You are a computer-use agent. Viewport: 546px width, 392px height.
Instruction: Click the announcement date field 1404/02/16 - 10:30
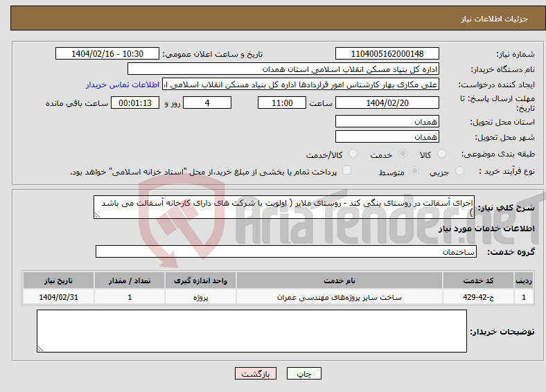(107, 53)
